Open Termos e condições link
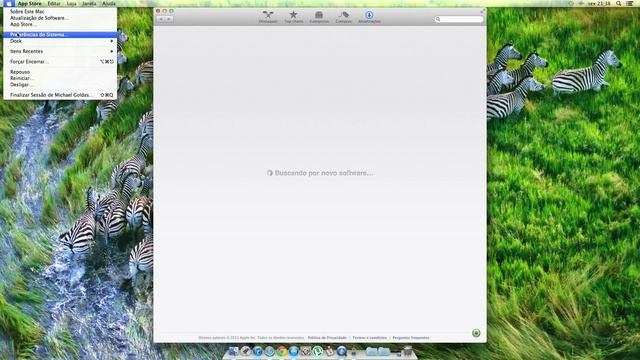Screen dimensions: 640x360 point(369,338)
